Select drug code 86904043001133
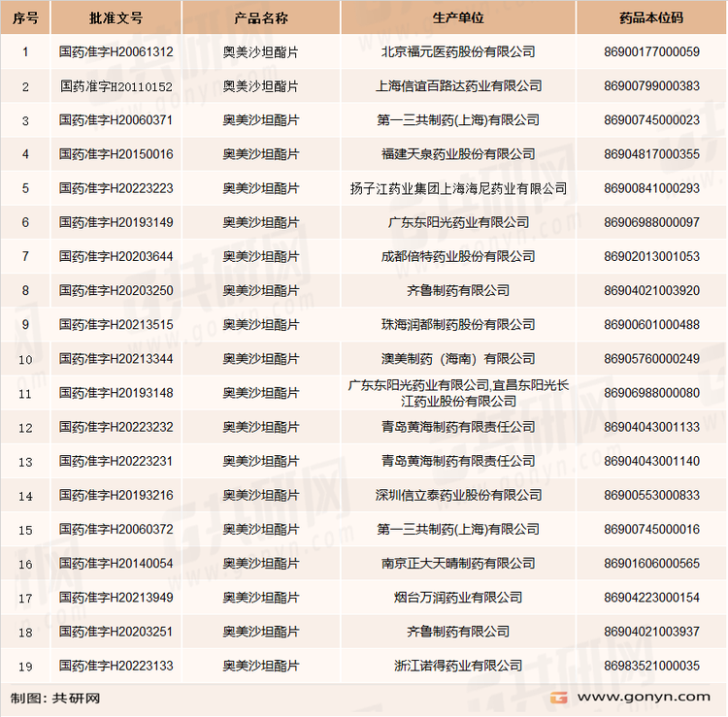The width and height of the screenshot is (728, 717). (651, 427)
